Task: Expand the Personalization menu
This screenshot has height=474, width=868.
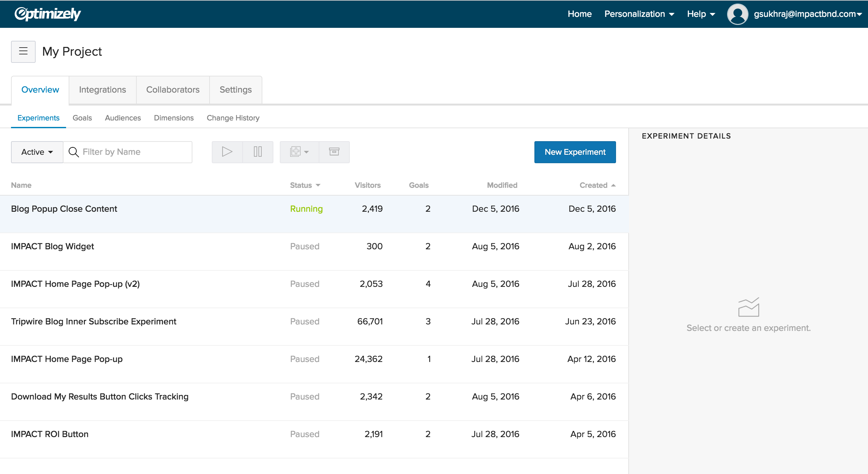Action: coord(639,14)
